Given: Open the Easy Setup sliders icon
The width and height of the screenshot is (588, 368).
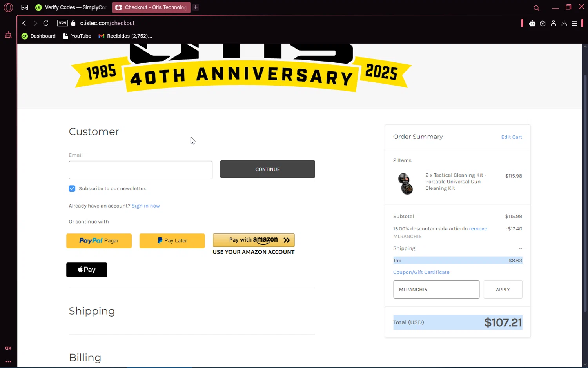Looking at the screenshot, I should coord(575,24).
